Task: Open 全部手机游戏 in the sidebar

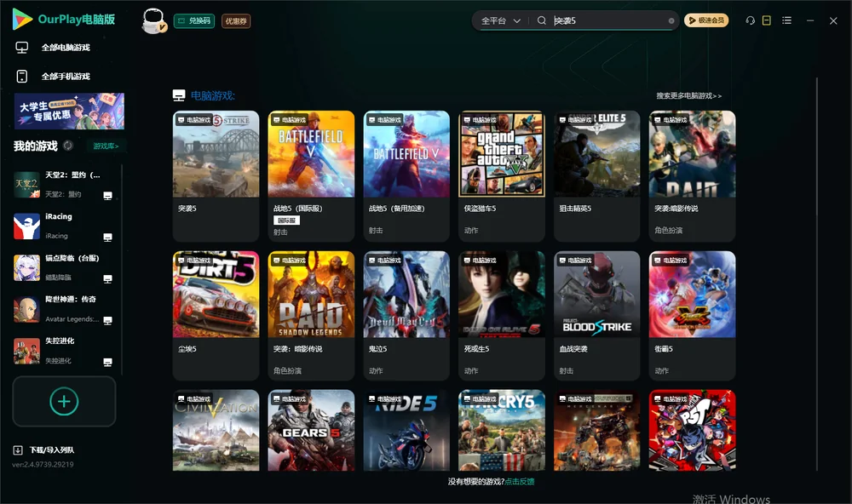Action: (66, 76)
